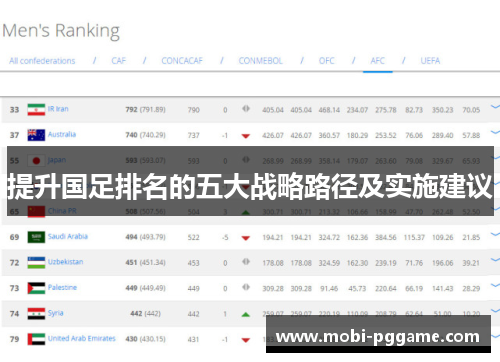Switch to the CONMEBOL tab
500x362 pixels.
point(260,61)
